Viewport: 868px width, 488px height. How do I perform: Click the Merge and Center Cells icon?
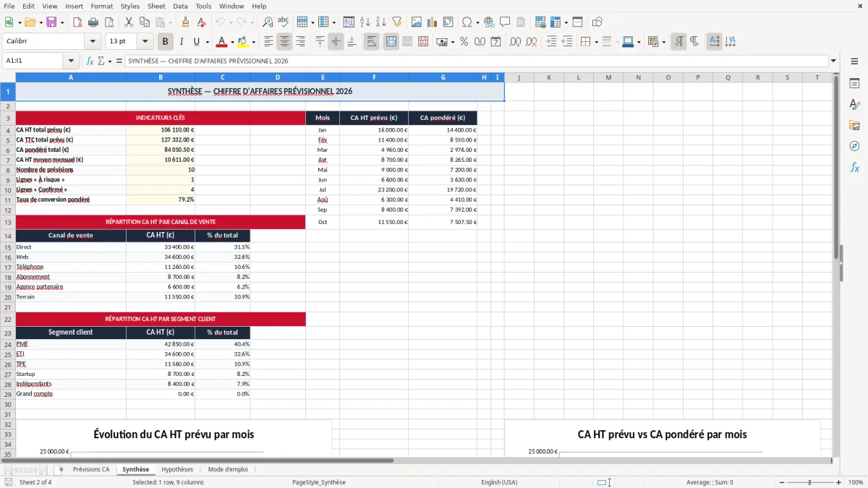point(391,42)
